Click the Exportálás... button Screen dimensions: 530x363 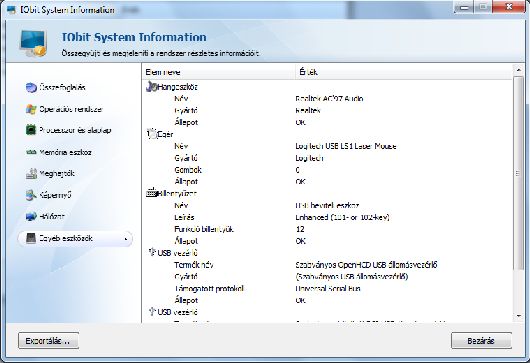[x=48, y=341]
